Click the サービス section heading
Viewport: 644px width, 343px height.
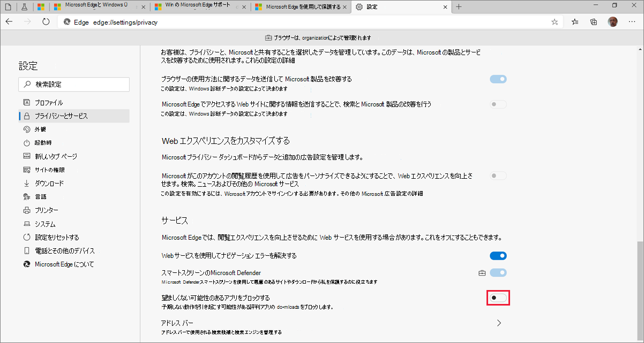(x=175, y=220)
